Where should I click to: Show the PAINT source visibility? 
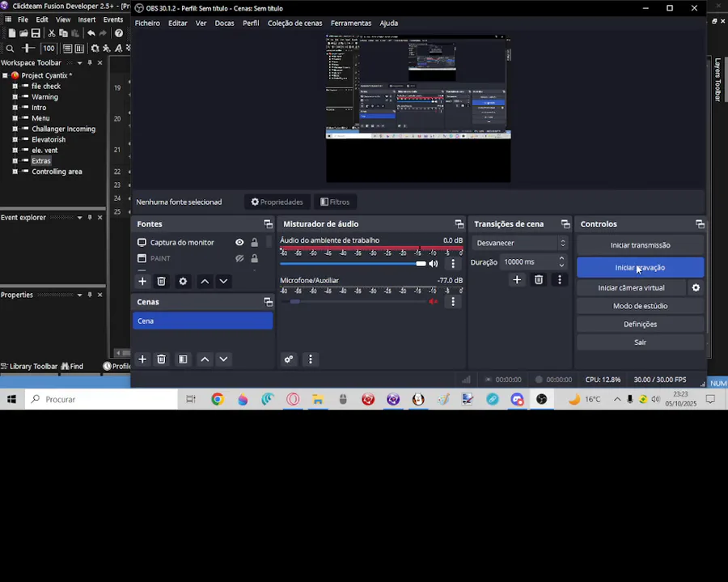coord(239,258)
